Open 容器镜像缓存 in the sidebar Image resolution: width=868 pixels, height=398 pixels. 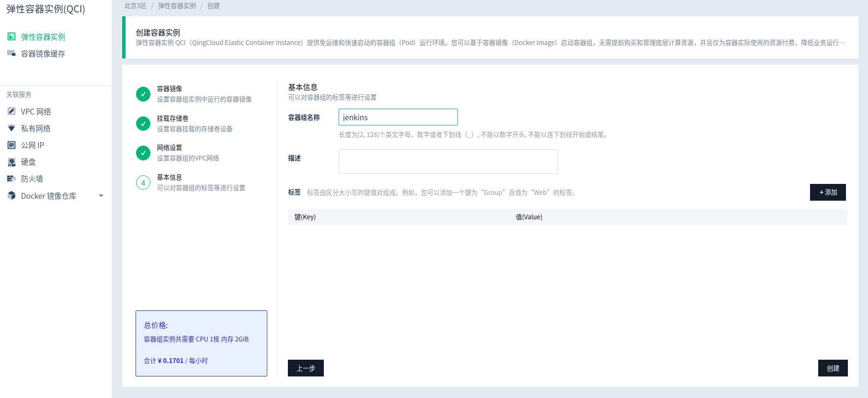[x=43, y=54]
